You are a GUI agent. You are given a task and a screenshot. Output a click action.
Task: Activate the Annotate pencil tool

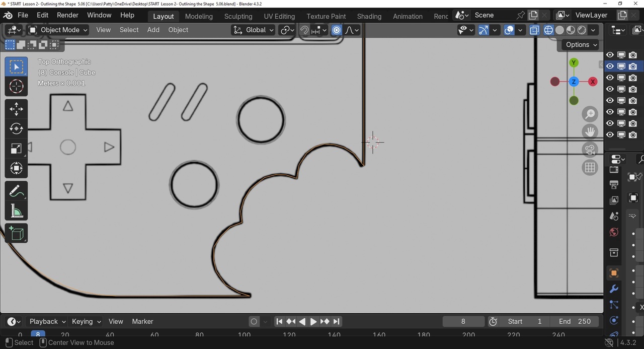tap(16, 191)
